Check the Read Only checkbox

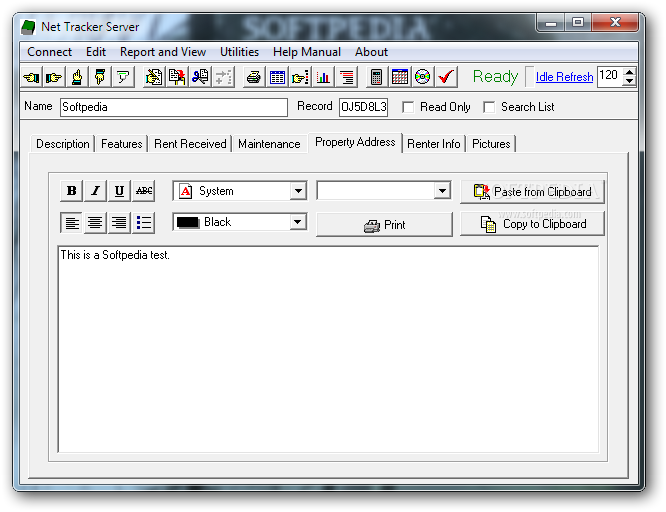408,107
